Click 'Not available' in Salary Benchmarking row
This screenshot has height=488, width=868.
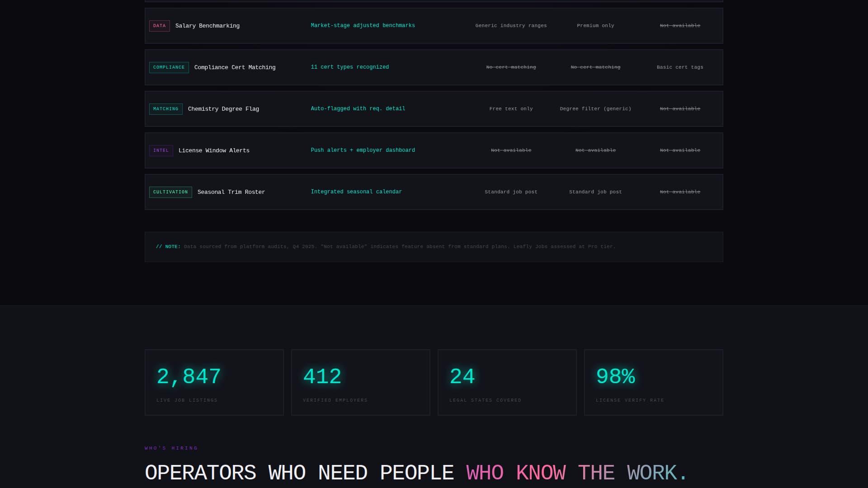[680, 26]
